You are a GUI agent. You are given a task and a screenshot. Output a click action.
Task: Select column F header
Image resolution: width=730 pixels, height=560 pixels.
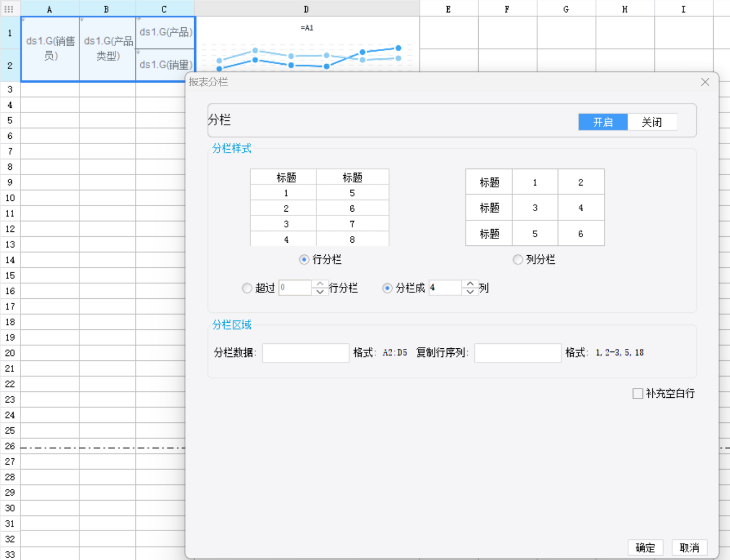tap(508, 9)
